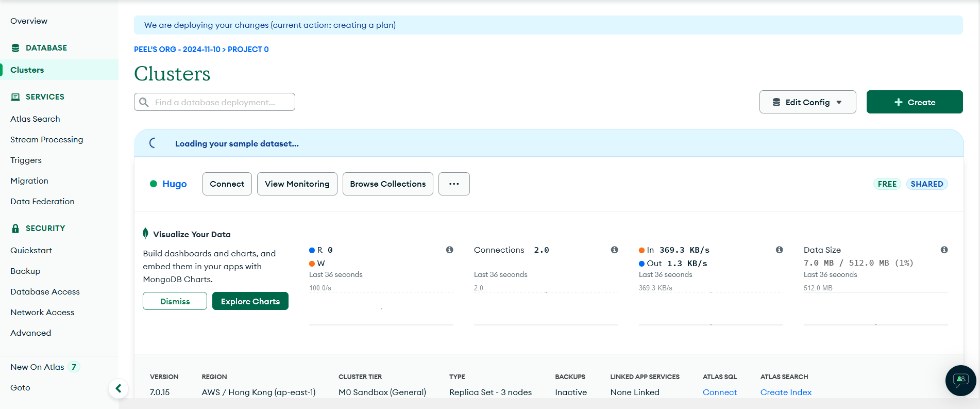Open the Hugo cluster ellipsis menu
Screen dimensions: 980x409
tap(454, 184)
